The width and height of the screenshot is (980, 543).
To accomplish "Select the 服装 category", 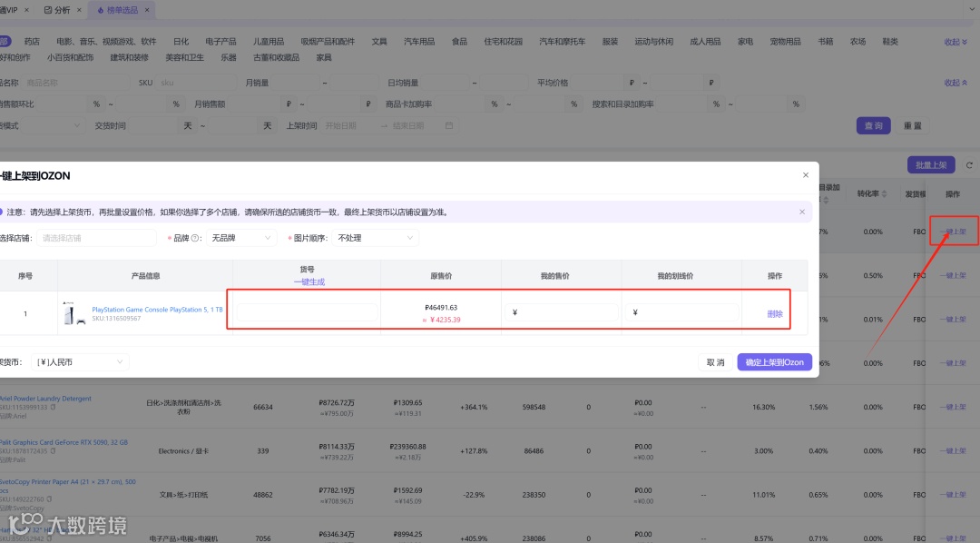I will point(610,41).
